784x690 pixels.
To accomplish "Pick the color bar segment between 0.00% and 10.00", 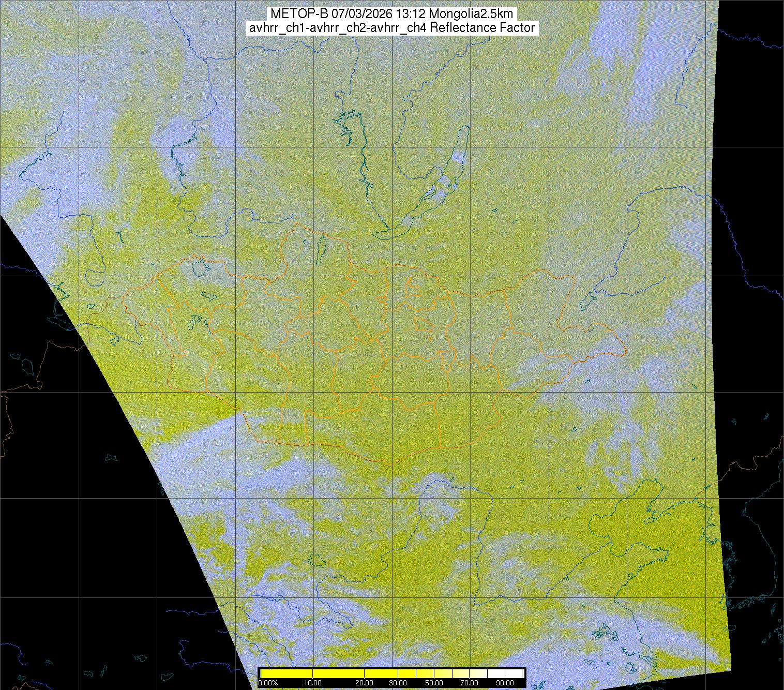I will point(287,673).
